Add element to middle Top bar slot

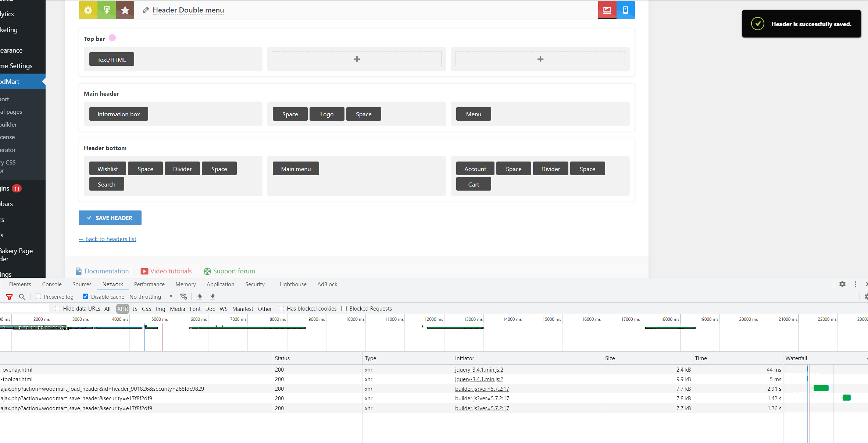coord(357,59)
